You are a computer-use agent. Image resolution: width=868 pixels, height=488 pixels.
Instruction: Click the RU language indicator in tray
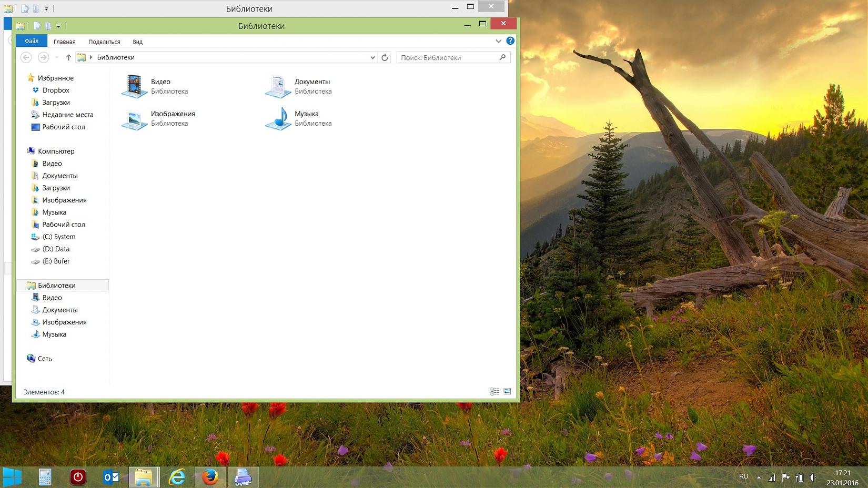pyautogui.click(x=743, y=476)
